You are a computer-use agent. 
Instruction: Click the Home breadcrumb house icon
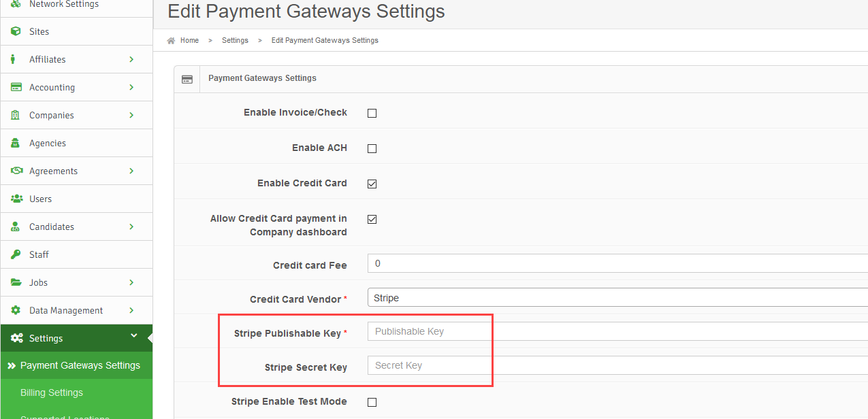[172, 41]
